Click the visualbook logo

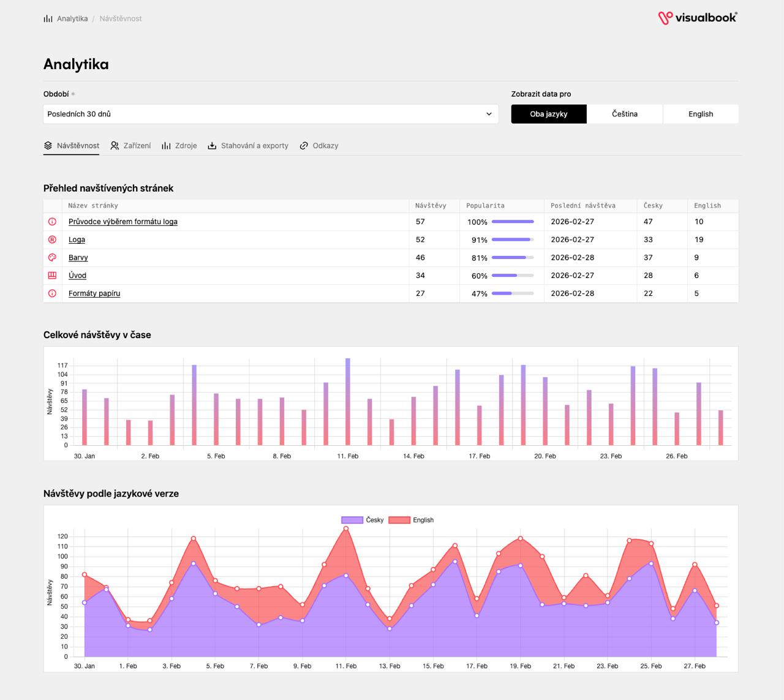(698, 18)
